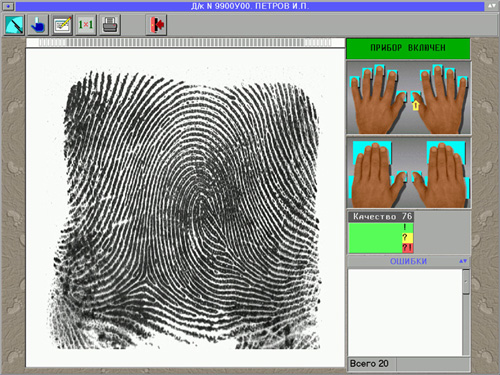
Task: Click the yellow arrow on right thumb
Action: tap(415, 106)
